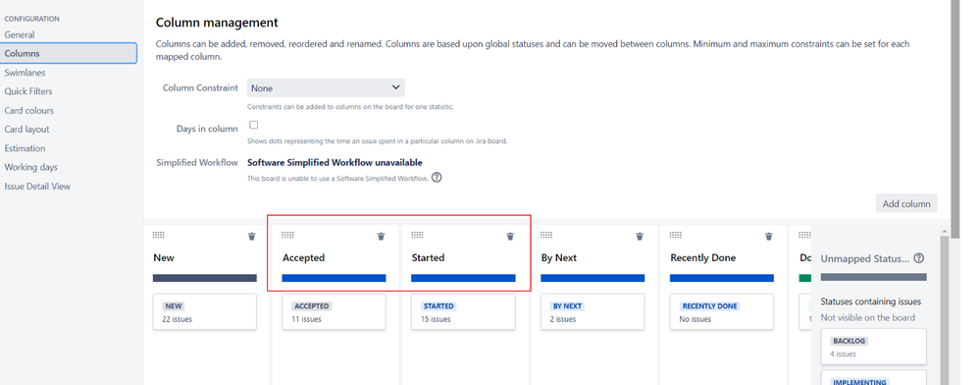Delete Recently Done column via trash icon
980x385 pixels.
(x=769, y=236)
